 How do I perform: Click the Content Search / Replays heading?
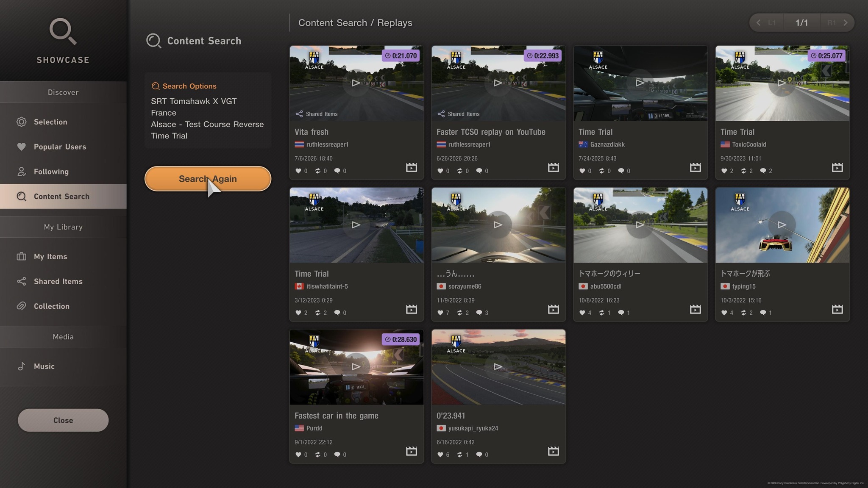(355, 23)
